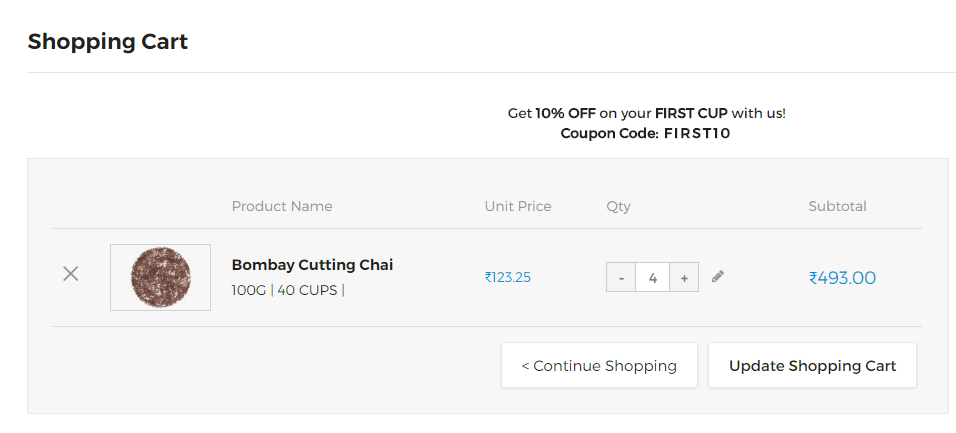This screenshot has height=433, width=956.
Task: Open the Bombay Cutting Chai product link
Action: coord(312,265)
